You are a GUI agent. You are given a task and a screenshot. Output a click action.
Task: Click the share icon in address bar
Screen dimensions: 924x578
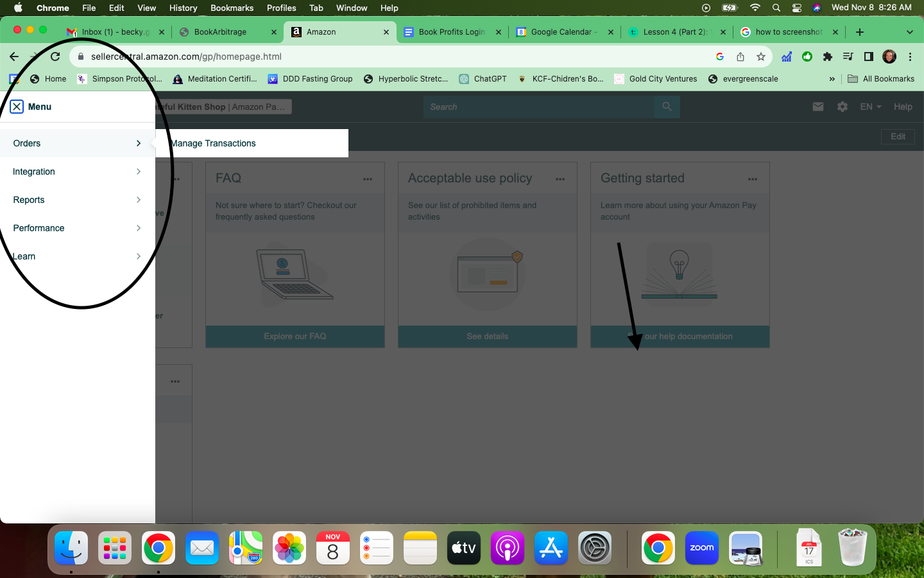click(x=740, y=57)
